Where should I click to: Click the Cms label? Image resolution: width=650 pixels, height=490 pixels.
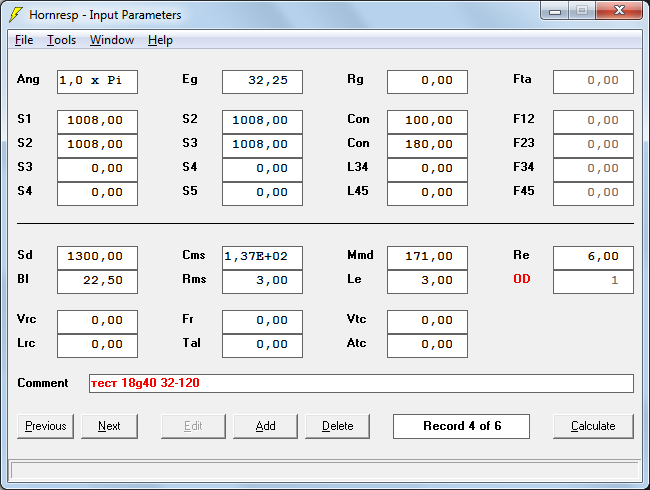click(194, 255)
